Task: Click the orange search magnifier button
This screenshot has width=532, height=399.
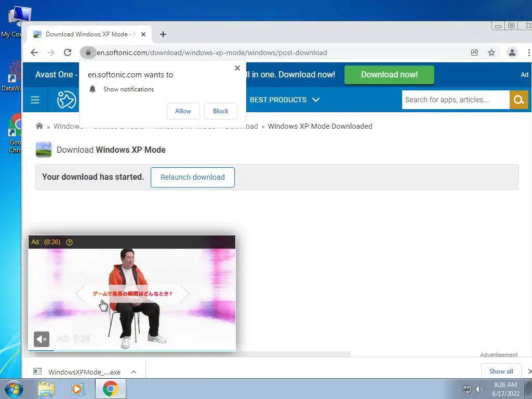Action: (519, 100)
